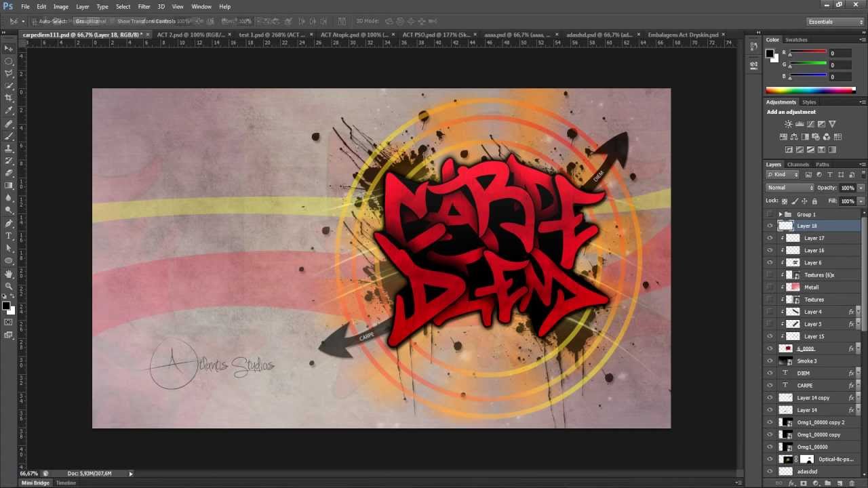Toggle visibility of Layer 14 copy
The height and width of the screenshot is (488, 868).
pos(770,398)
